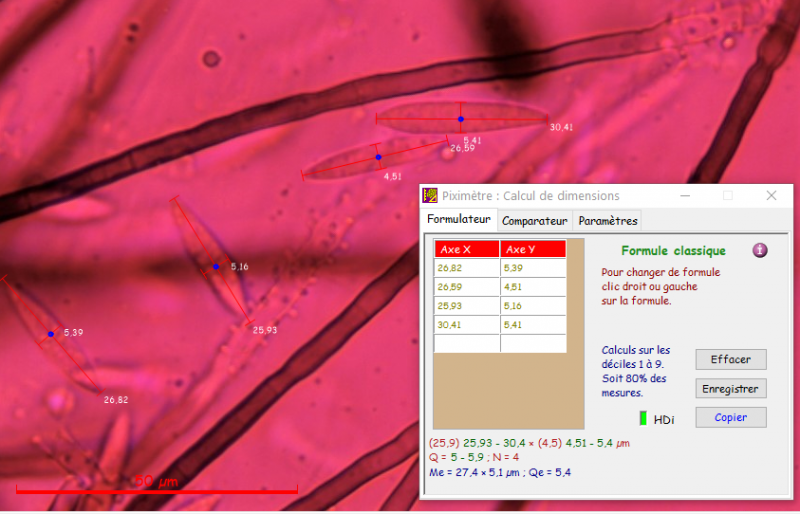Click the blue measurement point on spore 26,59
The image size is (800, 514).
(x=378, y=157)
